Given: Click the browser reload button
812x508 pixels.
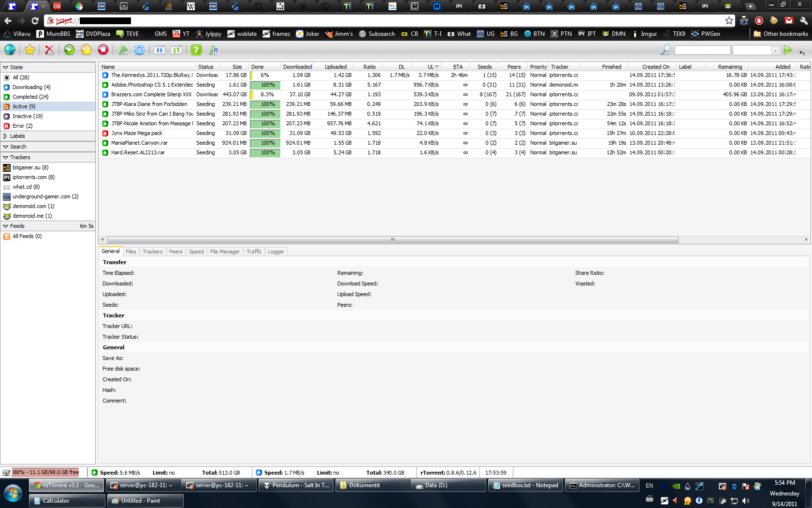Looking at the screenshot, I should [35, 21].
